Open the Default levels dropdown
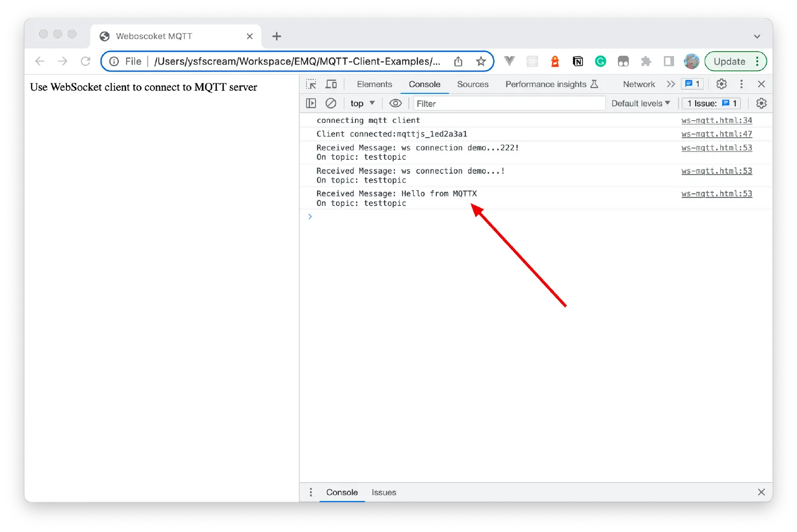This screenshot has height=532, width=797. 640,103
